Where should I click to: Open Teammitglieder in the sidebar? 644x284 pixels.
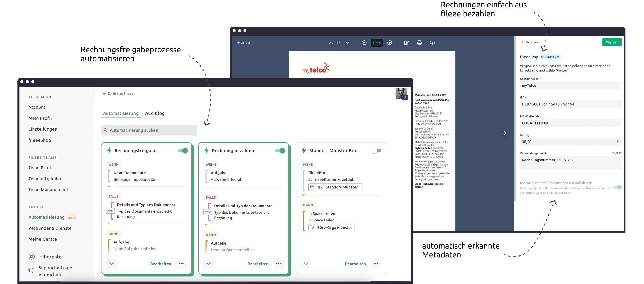click(x=45, y=179)
